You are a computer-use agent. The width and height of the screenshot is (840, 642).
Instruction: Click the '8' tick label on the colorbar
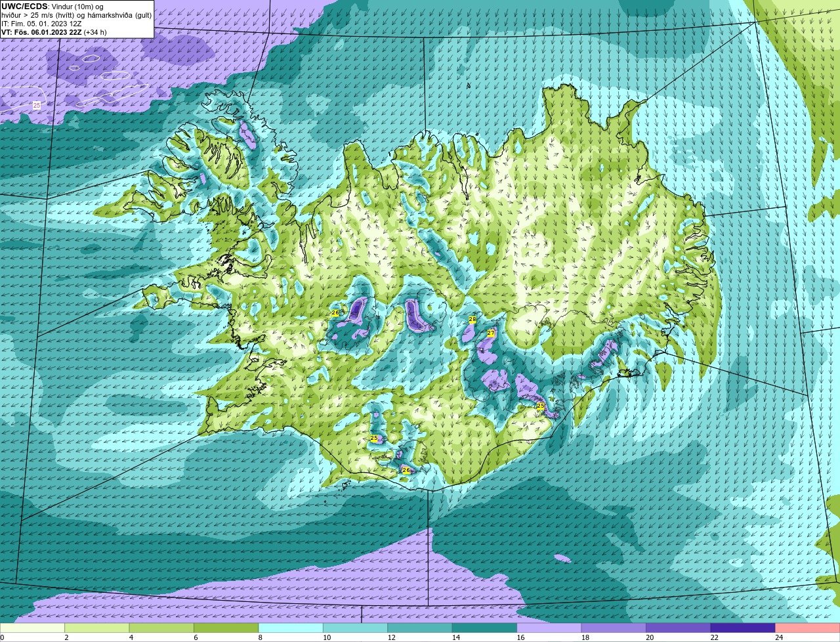tap(259, 637)
